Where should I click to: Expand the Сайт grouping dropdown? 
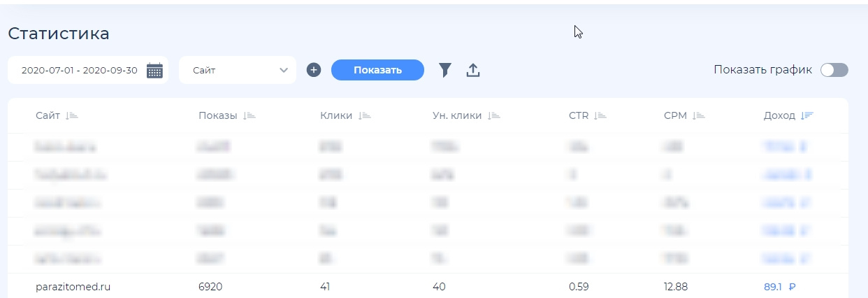point(238,70)
